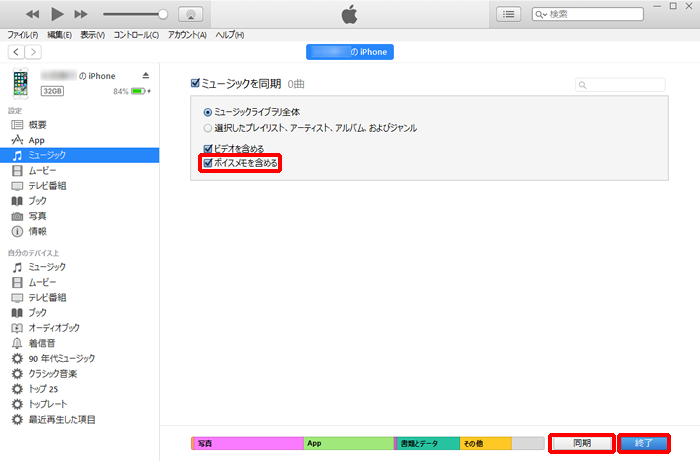This screenshot has height=461, width=700.
Task: Go forward with the right arrow button
Action: coord(33,52)
